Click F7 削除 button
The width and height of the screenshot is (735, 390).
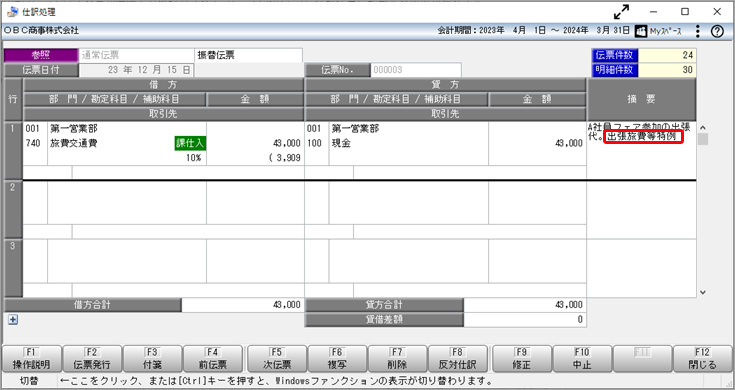point(397,359)
